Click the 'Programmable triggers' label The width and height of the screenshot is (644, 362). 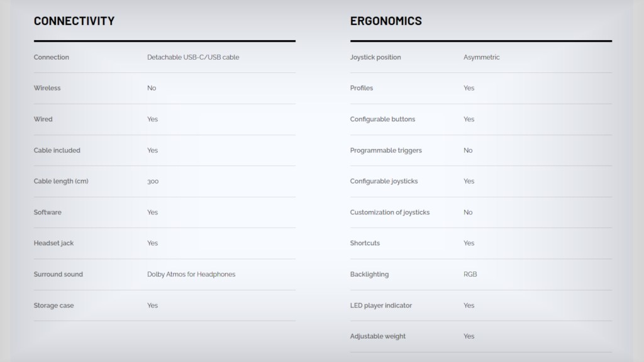pyautogui.click(x=386, y=150)
